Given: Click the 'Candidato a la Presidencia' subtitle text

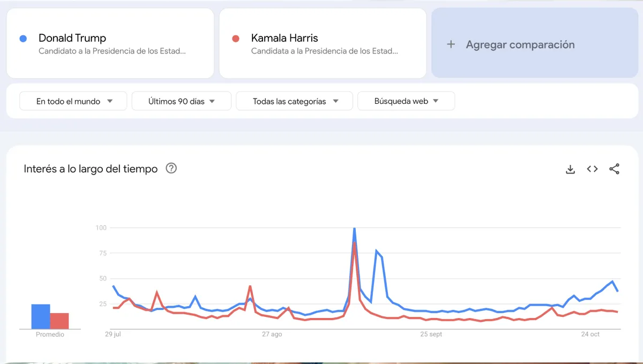Looking at the screenshot, I should coord(113,51).
